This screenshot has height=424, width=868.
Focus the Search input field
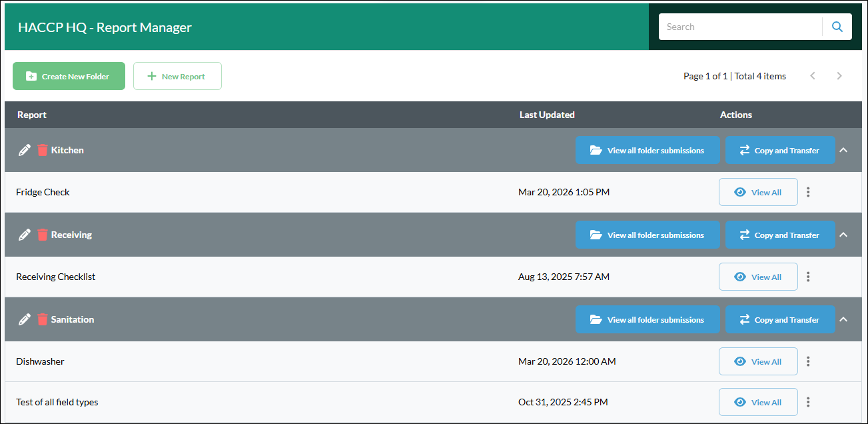tap(740, 27)
